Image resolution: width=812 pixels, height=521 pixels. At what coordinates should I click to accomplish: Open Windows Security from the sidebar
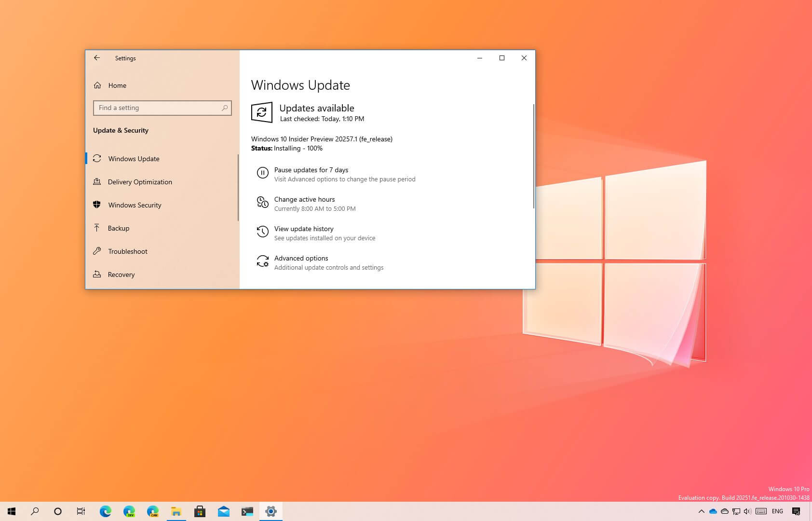click(x=135, y=205)
